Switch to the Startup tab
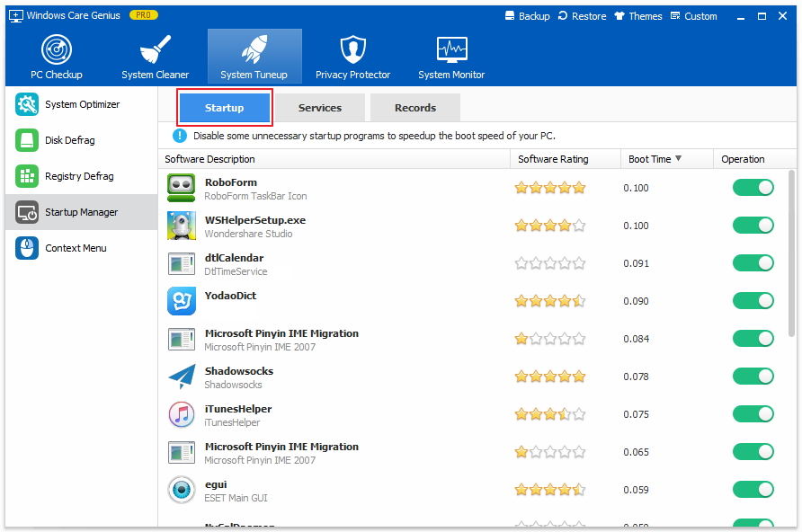This screenshot has width=802, height=532. click(225, 107)
